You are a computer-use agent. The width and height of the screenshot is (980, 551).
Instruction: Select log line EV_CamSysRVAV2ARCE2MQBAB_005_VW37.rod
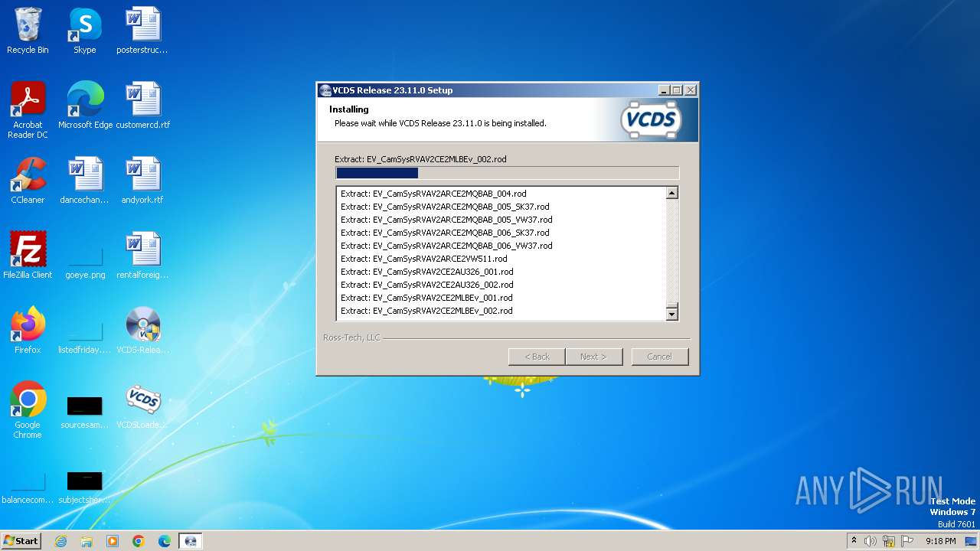446,220
